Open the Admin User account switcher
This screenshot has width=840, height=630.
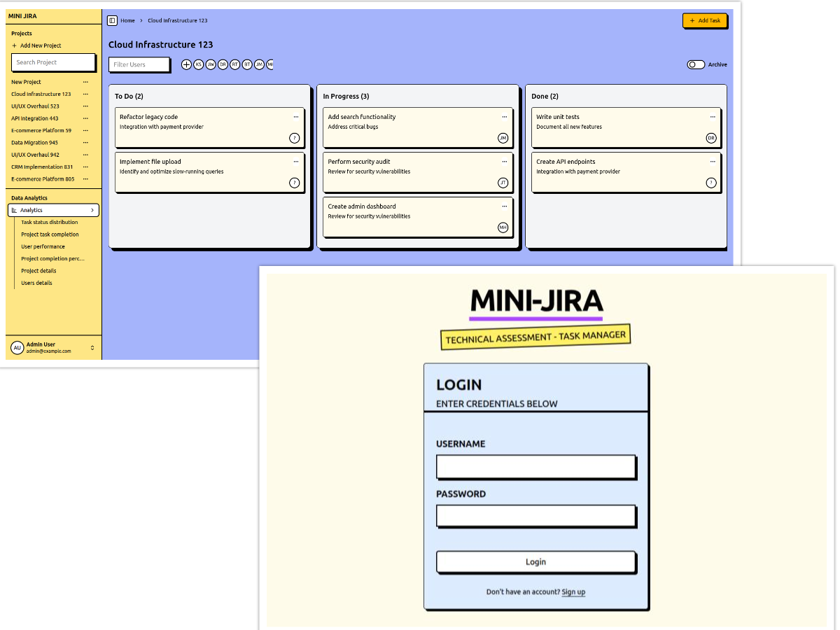click(91, 347)
